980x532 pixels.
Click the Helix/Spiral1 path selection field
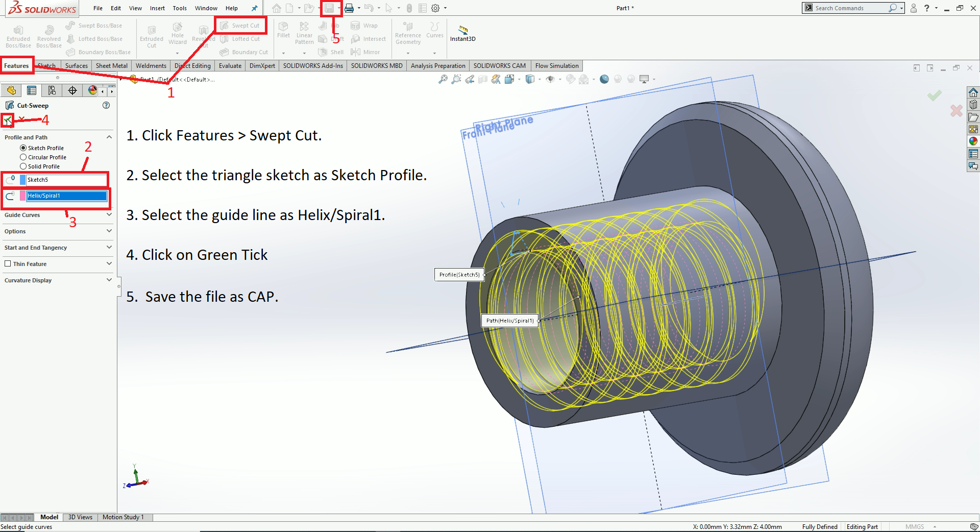(66, 196)
